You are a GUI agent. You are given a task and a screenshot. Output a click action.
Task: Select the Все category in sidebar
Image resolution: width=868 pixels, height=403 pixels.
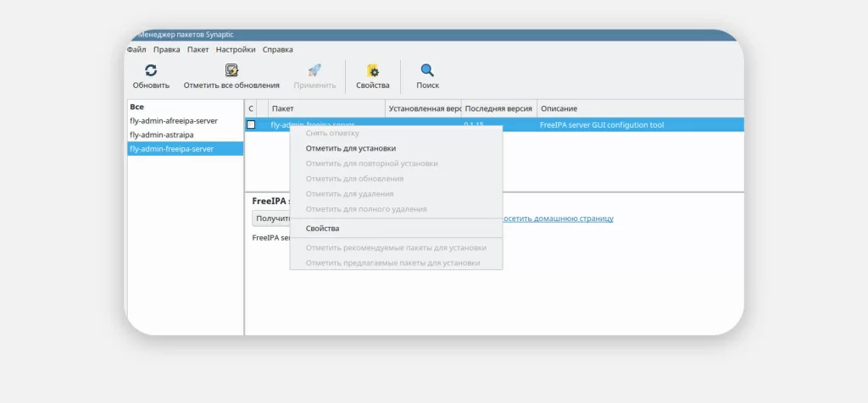coord(136,107)
